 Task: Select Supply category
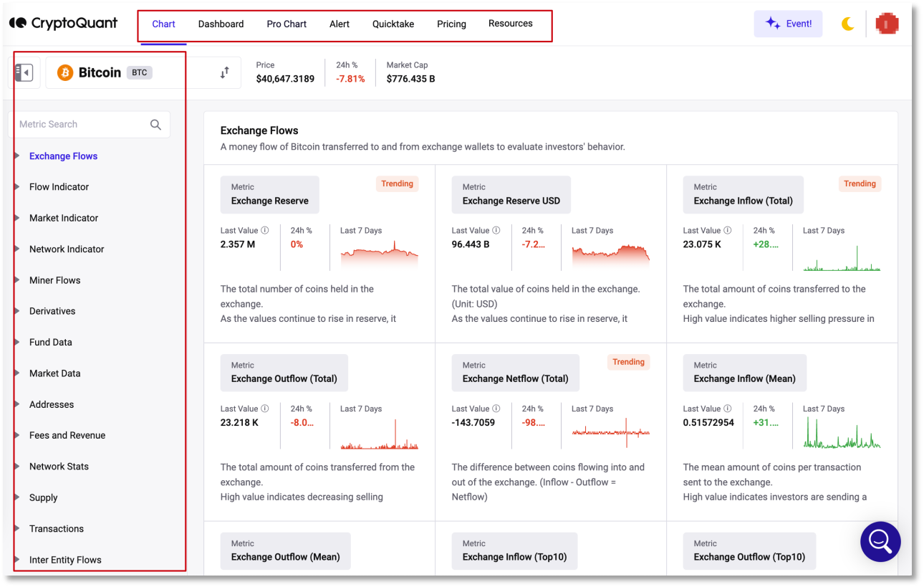tap(43, 497)
